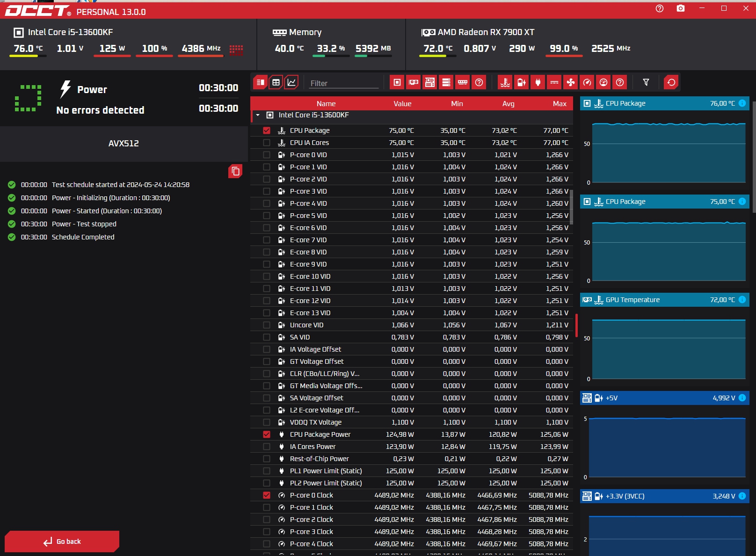Collapse the Intel Core i5-13600KF tree group
756x556 pixels.
tap(258, 115)
